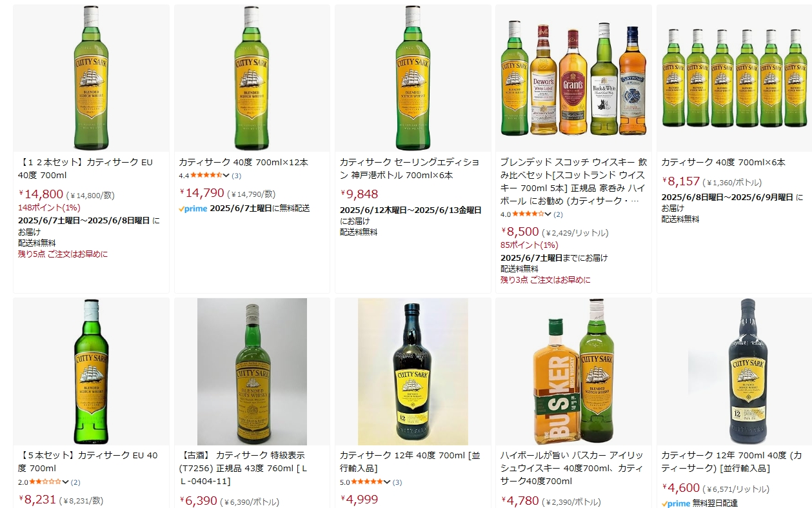Open rating dropdown chevron for 4.4-star Cutty Sark 12本
This screenshot has width=812, height=508.
pyautogui.click(x=226, y=176)
